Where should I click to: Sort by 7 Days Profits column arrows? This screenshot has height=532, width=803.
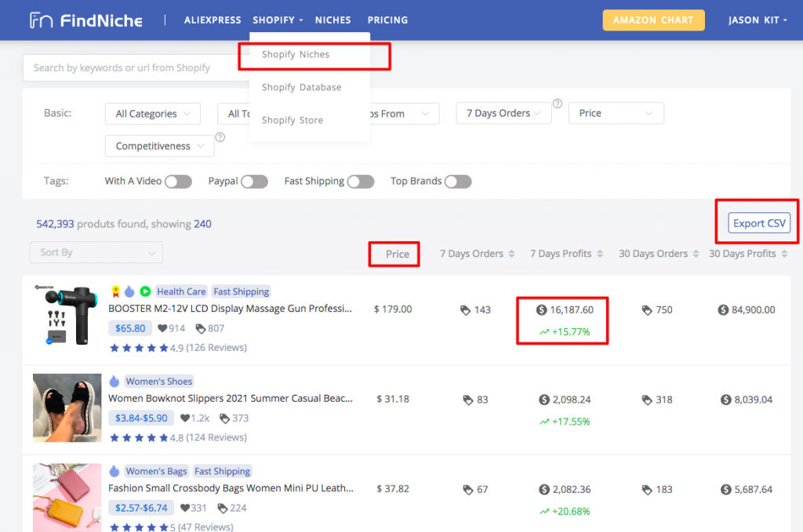600,254
